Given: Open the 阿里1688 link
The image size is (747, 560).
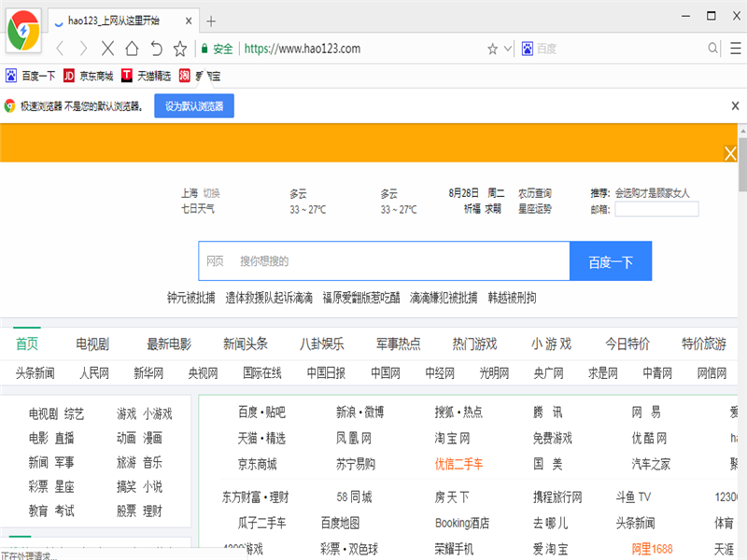Looking at the screenshot, I should pyautogui.click(x=652, y=549).
